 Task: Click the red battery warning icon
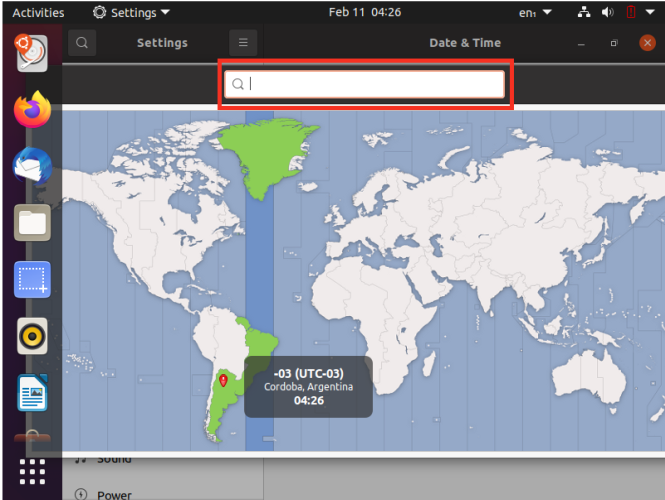(631, 12)
